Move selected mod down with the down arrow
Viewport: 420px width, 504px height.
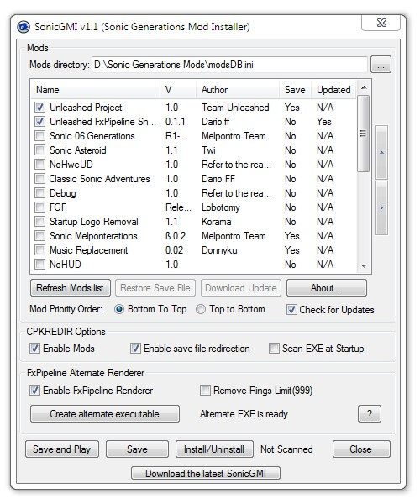point(381,208)
